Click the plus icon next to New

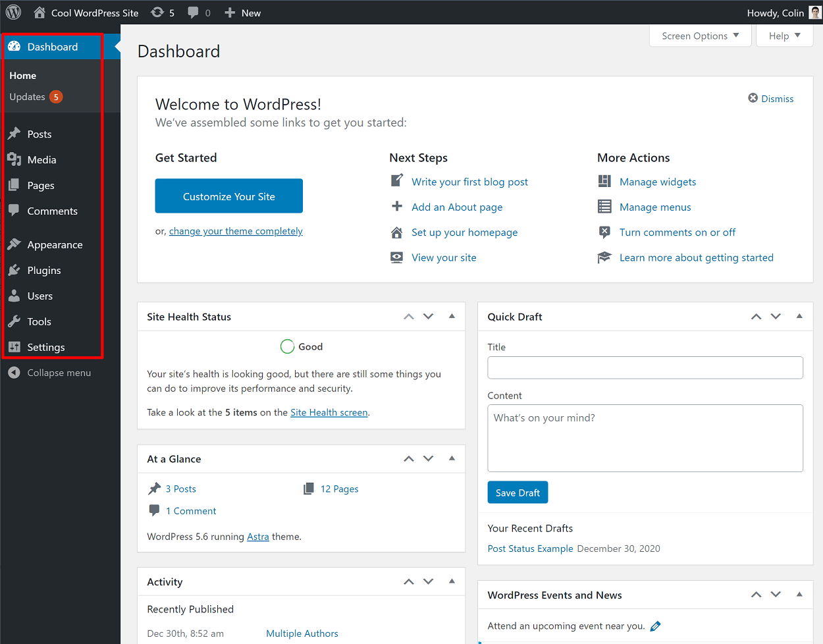tap(230, 13)
